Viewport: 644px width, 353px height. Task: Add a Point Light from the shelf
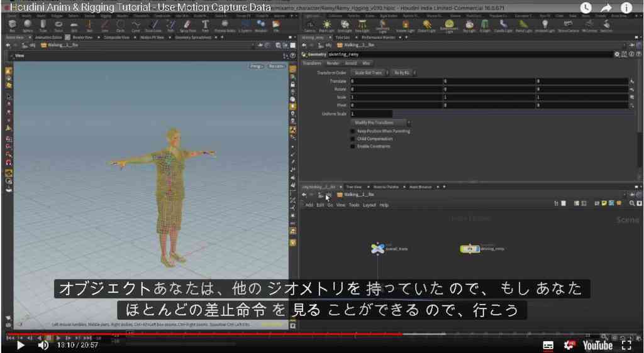(326, 26)
